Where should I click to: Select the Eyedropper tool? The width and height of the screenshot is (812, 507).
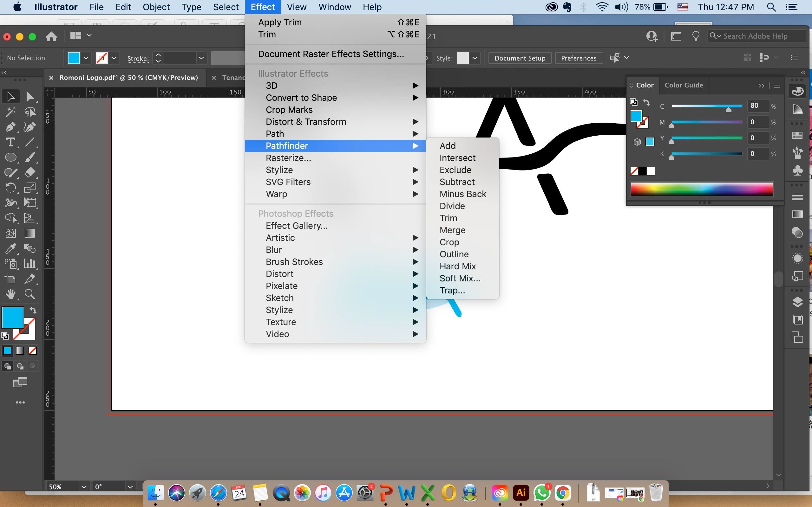10,249
